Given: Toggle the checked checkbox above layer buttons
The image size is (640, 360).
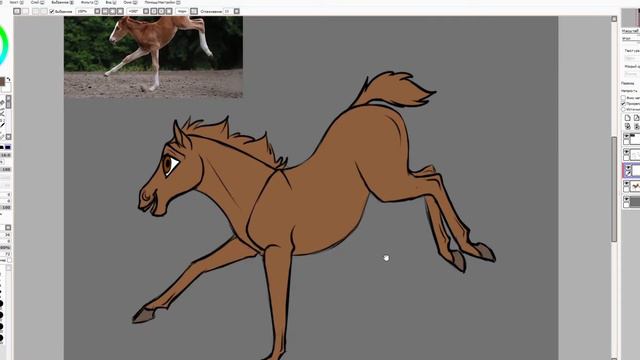Looking at the screenshot, I should pos(623,104).
